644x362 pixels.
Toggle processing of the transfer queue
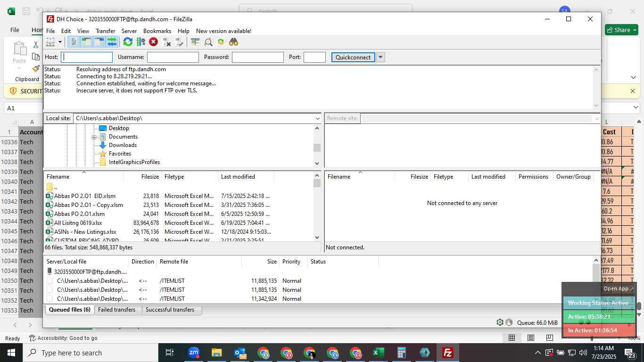point(140,42)
